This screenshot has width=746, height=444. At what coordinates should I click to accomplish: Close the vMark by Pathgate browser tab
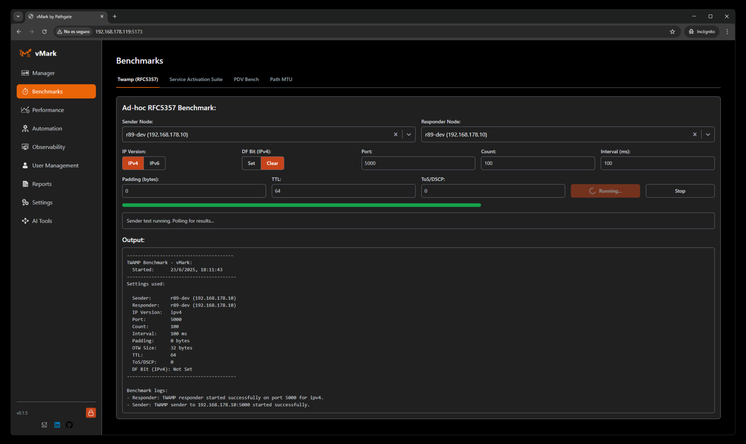pyautogui.click(x=102, y=16)
